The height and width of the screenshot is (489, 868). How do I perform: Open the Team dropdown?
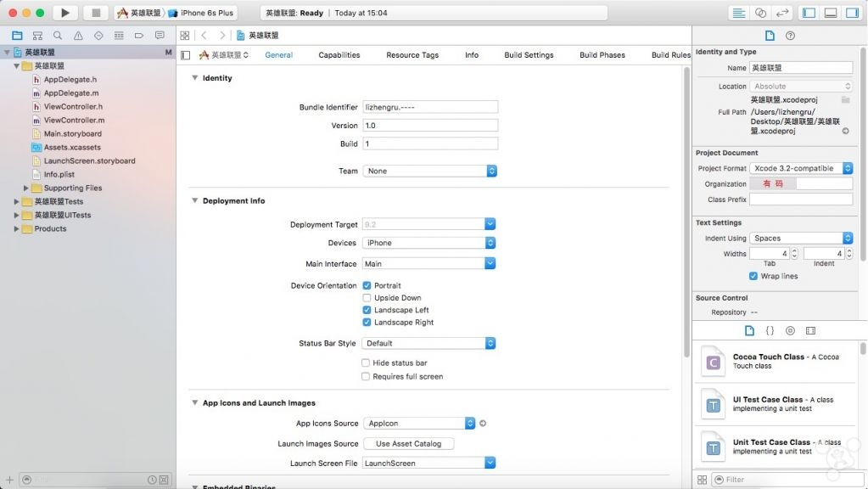pyautogui.click(x=429, y=171)
